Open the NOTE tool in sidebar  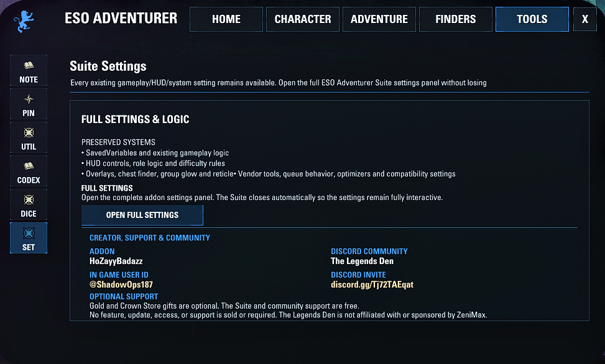coord(29,70)
